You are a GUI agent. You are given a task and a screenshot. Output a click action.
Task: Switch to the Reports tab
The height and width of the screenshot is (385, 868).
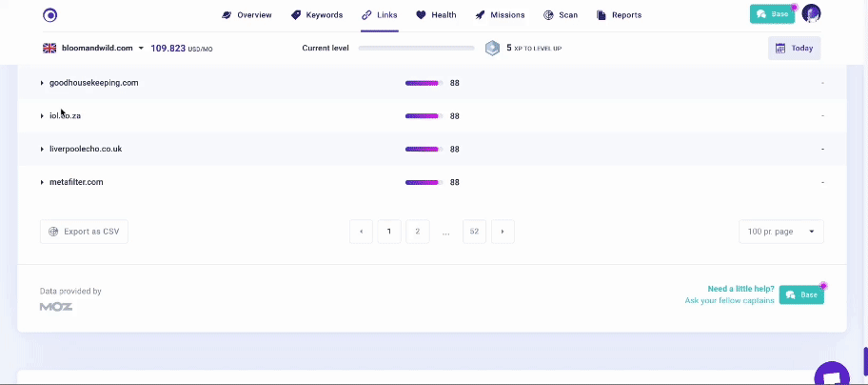coord(619,15)
